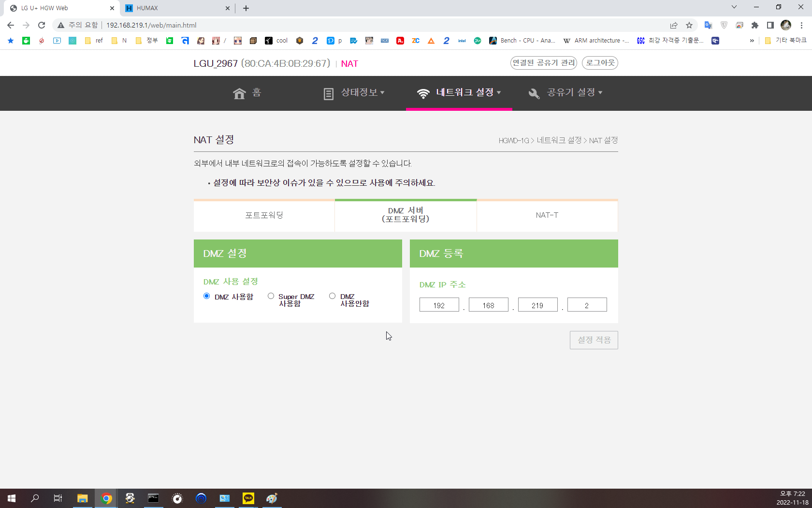Go to the 홈 menu
This screenshot has width=812, height=508.
[247, 93]
